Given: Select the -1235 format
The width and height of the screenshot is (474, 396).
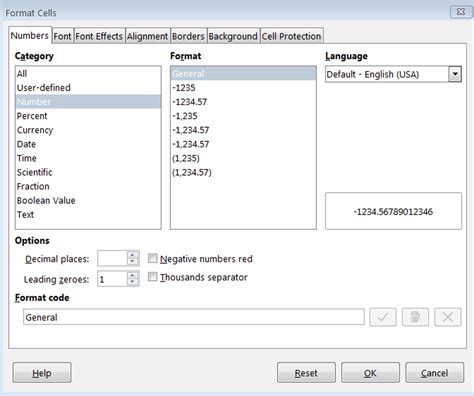Looking at the screenshot, I should click(243, 87).
